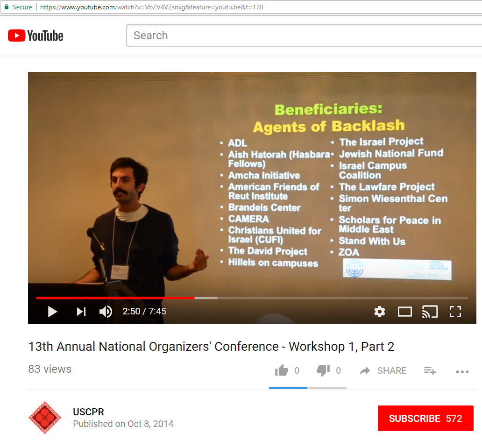Open the USCPR channel avatar
The height and width of the screenshot is (448, 482).
point(45,418)
